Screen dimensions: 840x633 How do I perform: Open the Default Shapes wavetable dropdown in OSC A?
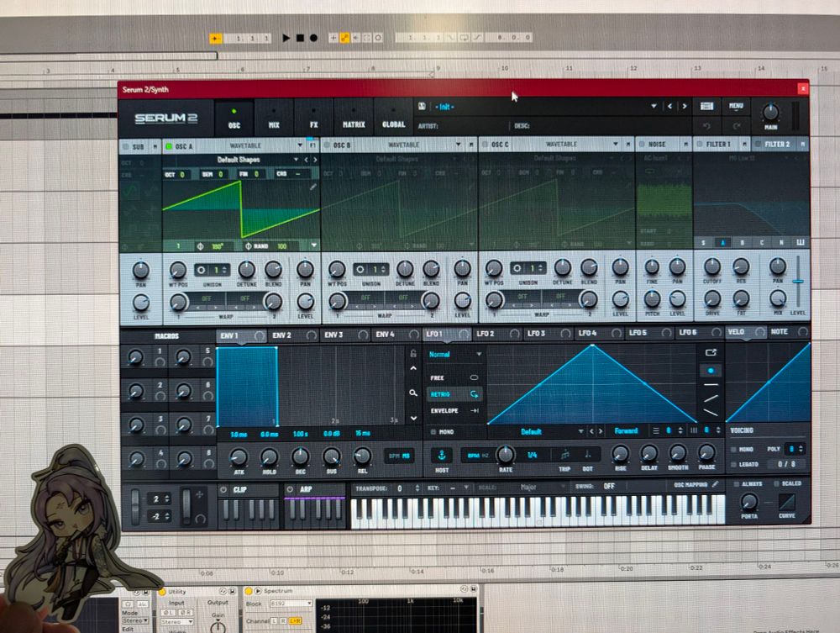(296, 160)
